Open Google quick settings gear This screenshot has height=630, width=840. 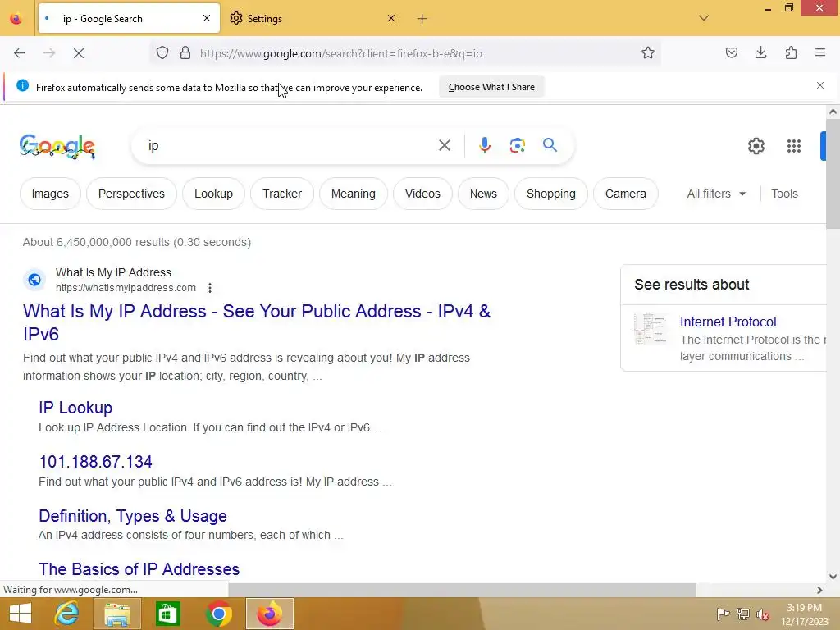[756, 146]
